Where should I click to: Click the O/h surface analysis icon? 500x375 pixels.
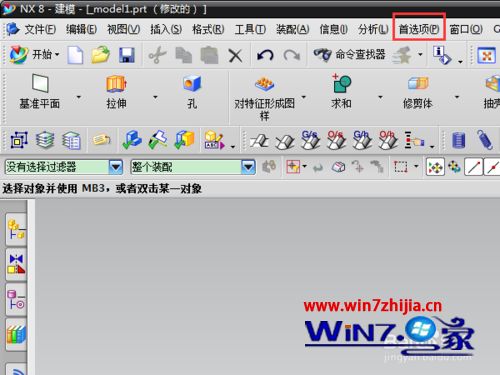tap(388, 139)
